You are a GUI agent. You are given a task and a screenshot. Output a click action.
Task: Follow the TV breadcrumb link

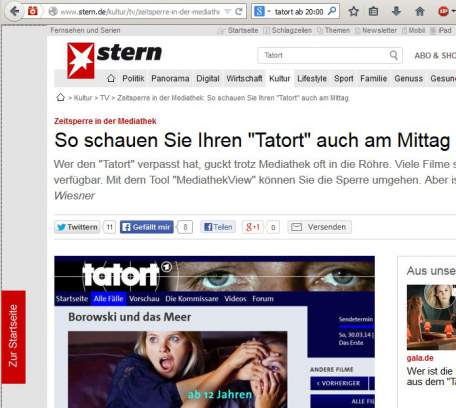(x=104, y=98)
